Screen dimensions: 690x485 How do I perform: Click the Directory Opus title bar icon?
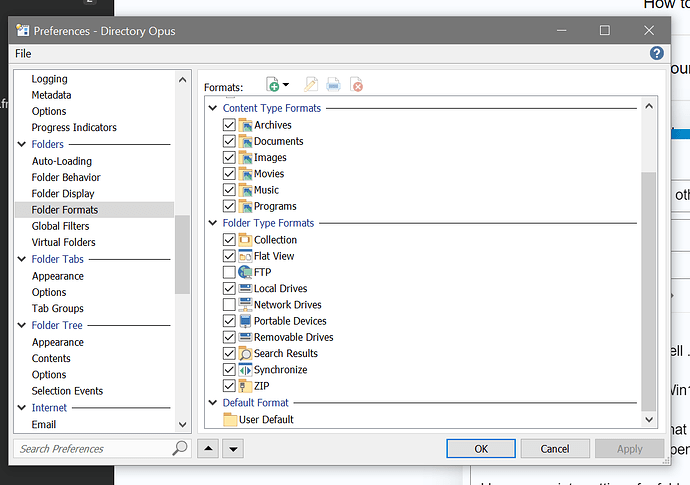point(22,30)
